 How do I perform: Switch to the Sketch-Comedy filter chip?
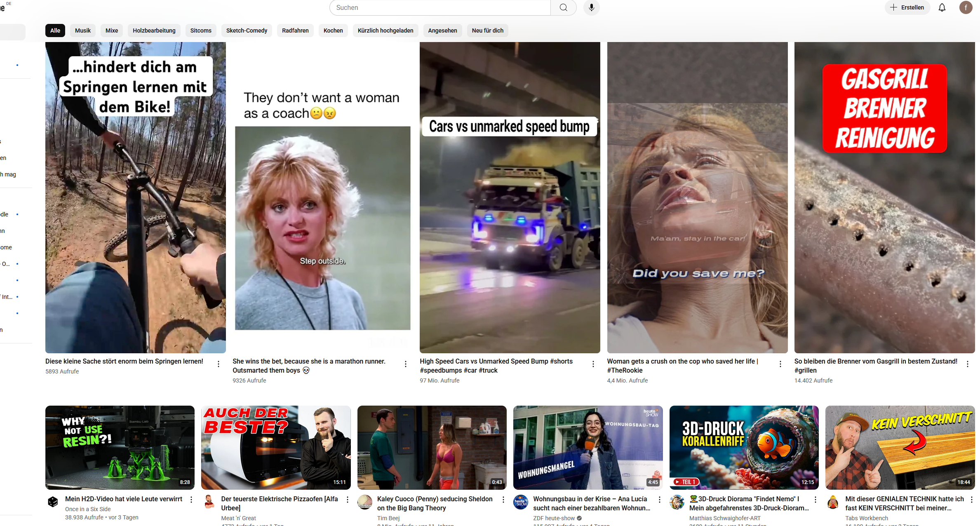click(247, 31)
